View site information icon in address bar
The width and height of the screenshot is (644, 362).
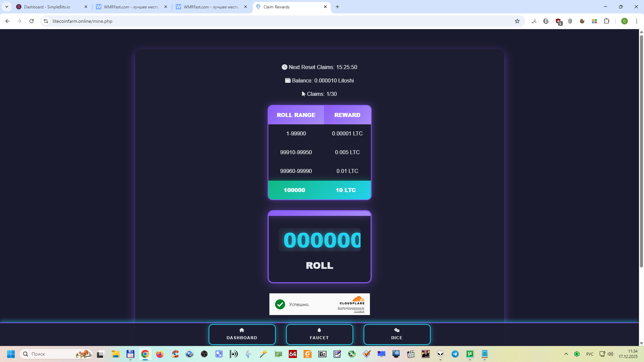coord(46,21)
